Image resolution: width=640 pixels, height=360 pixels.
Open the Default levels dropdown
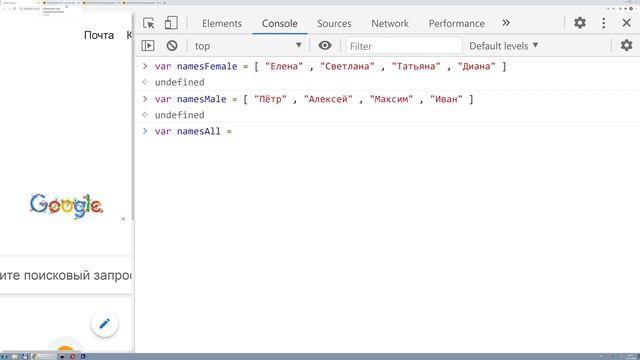pos(504,46)
